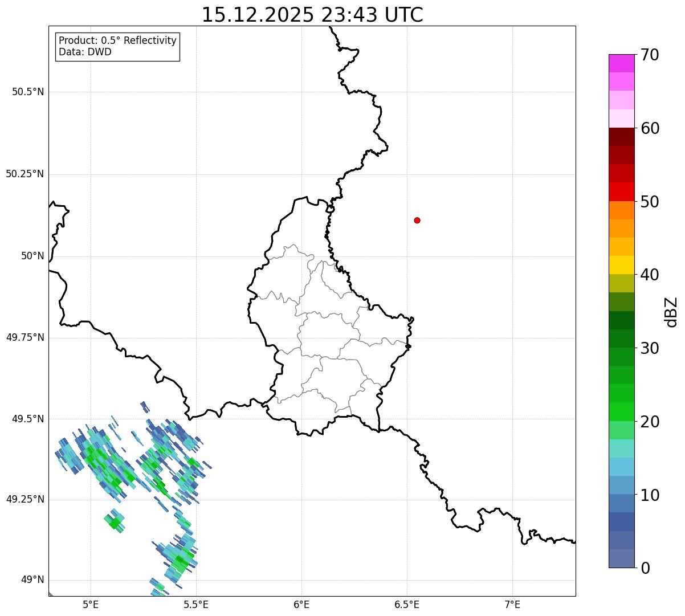The width and height of the screenshot is (685, 616).
Task: Click the dark maroon swatch below 60
Action: click(621, 137)
